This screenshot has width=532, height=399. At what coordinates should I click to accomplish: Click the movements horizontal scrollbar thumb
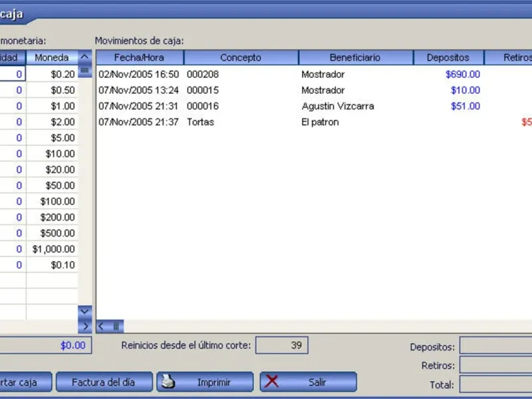pos(115,327)
